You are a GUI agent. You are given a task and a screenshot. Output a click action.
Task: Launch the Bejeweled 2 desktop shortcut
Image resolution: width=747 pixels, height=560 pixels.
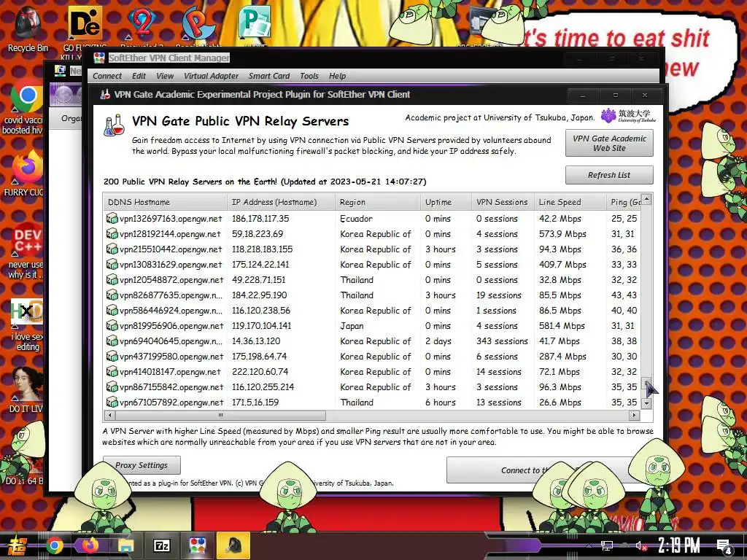click(x=142, y=24)
